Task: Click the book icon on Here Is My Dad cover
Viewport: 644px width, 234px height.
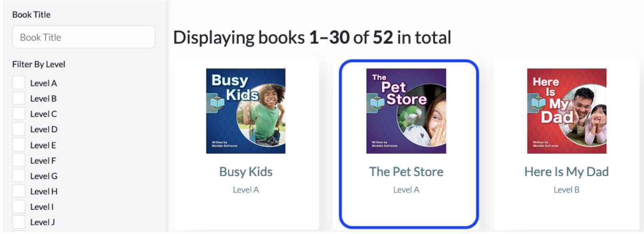Action: [x=537, y=102]
